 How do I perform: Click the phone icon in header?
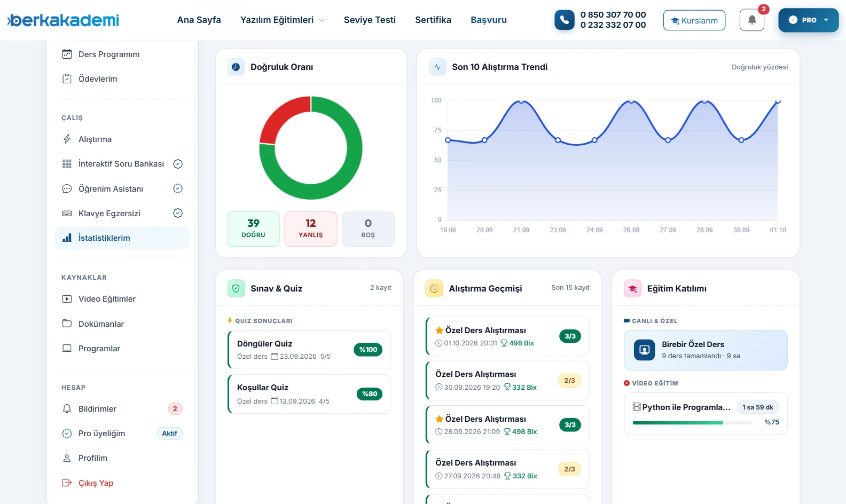click(x=564, y=20)
